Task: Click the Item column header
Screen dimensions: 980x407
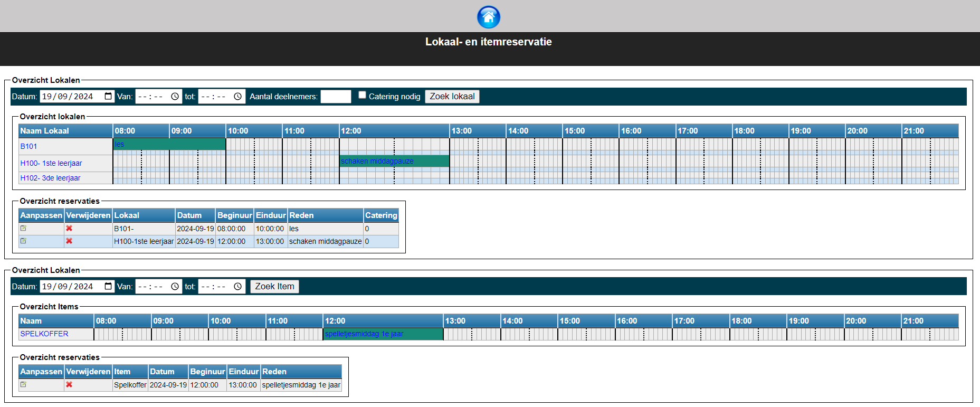Action: [x=130, y=372]
